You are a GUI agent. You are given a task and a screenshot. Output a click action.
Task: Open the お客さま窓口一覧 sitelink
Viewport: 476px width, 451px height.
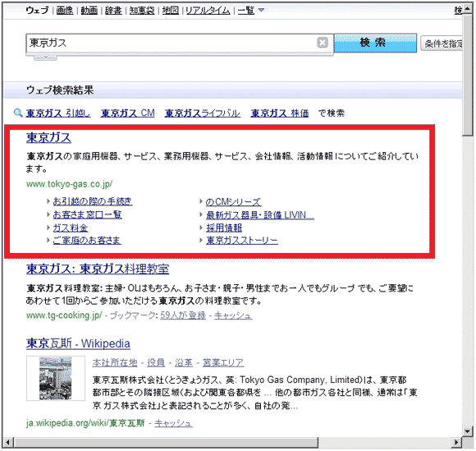[x=88, y=214]
